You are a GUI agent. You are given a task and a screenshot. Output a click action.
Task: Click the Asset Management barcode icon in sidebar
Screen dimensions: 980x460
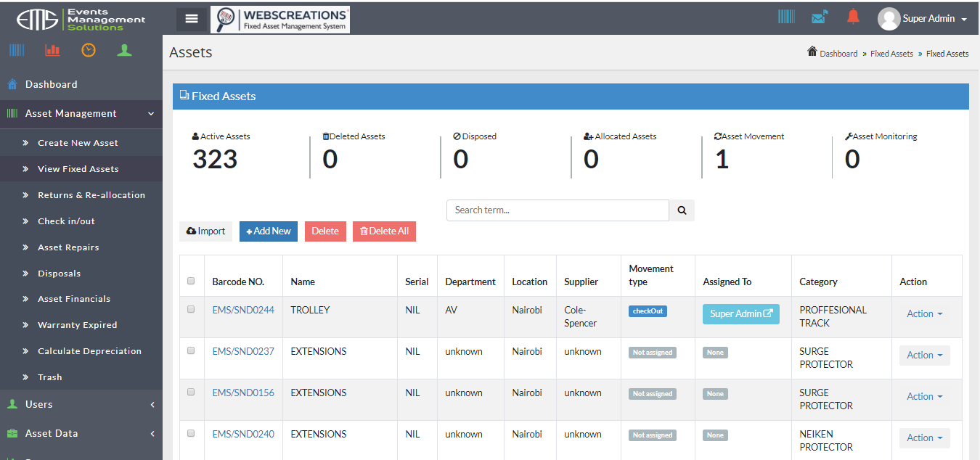(x=12, y=114)
